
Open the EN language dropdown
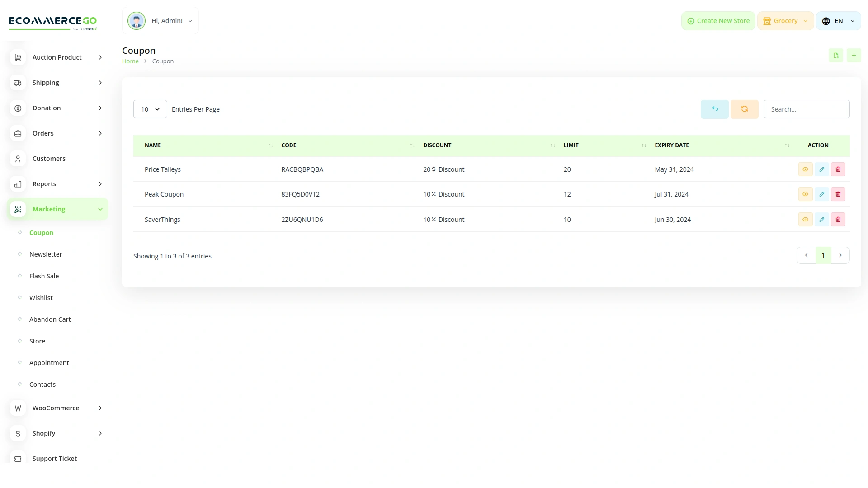point(838,21)
